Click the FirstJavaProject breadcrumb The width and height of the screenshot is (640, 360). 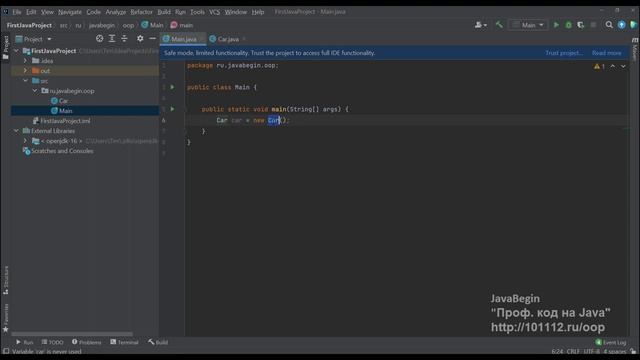pos(29,25)
